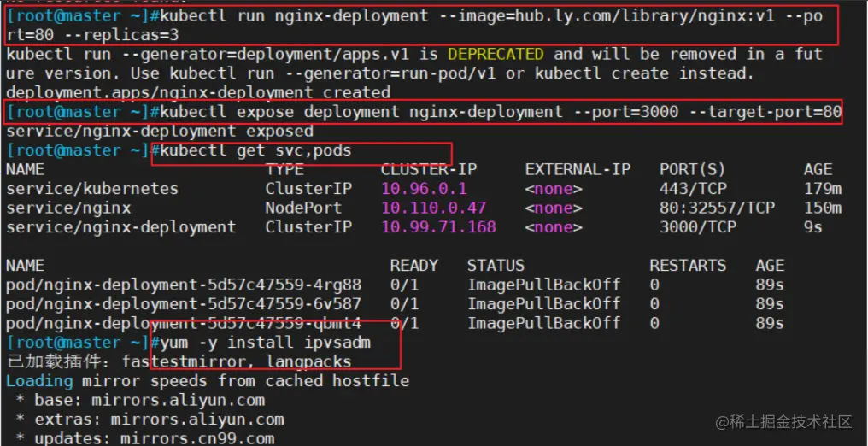Click the cluster IP 10.96.0.1
Screen dimensions: 868x446
[424, 189]
